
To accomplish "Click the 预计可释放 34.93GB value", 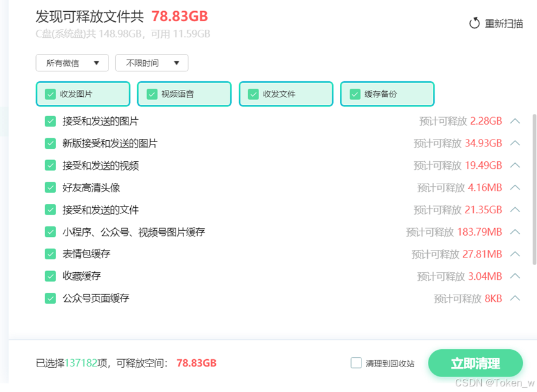I will tap(458, 143).
